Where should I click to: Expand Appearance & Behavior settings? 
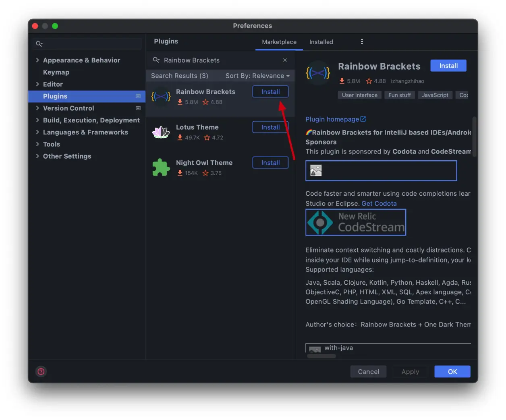point(37,60)
